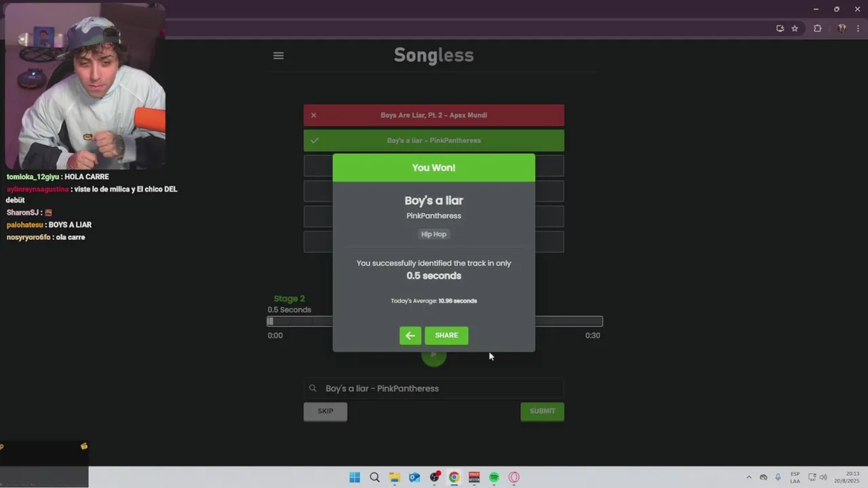868x488 pixels.
Task: Click the chat message from nosyryoro6fo
Action: pyautogui.click(x=45, y=237)
